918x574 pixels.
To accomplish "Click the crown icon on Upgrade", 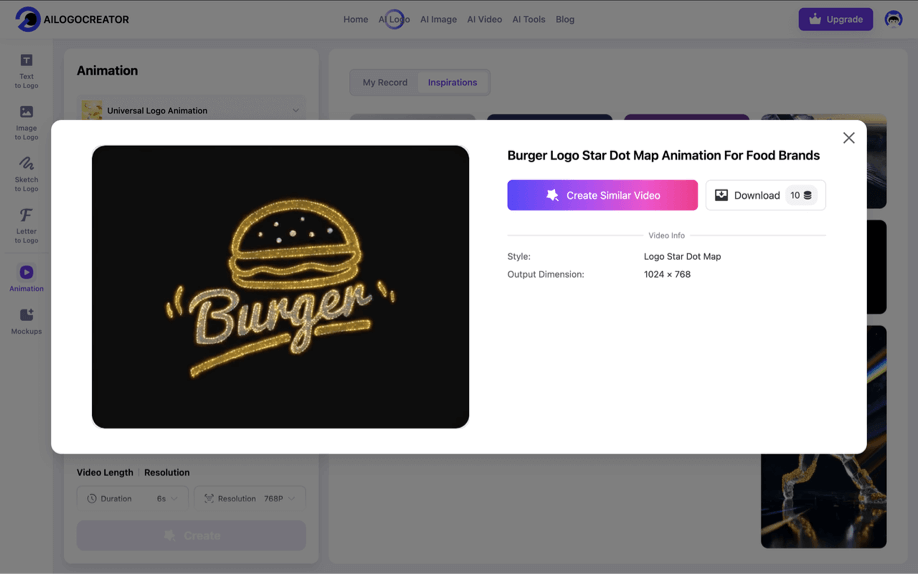I will tap(815, 19).
